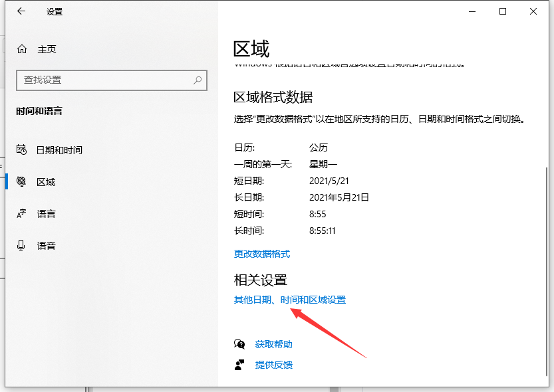Click the search magnifier icon

coord(198,80)
